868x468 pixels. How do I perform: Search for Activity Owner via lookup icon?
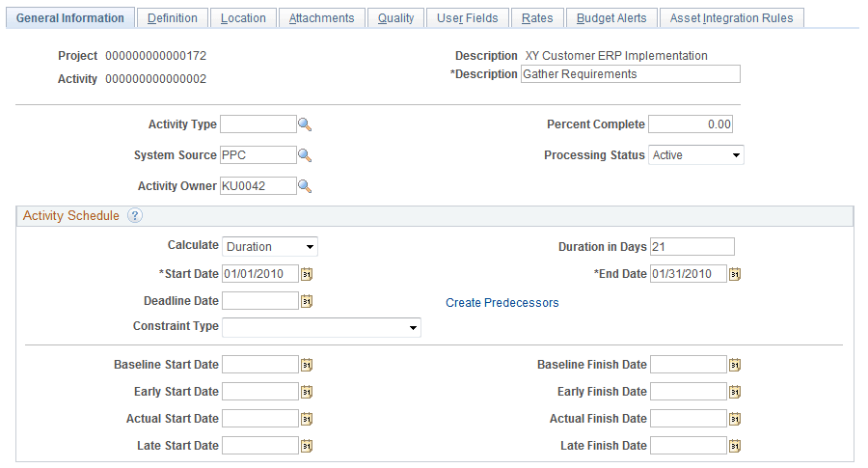[x=305, y=186]
